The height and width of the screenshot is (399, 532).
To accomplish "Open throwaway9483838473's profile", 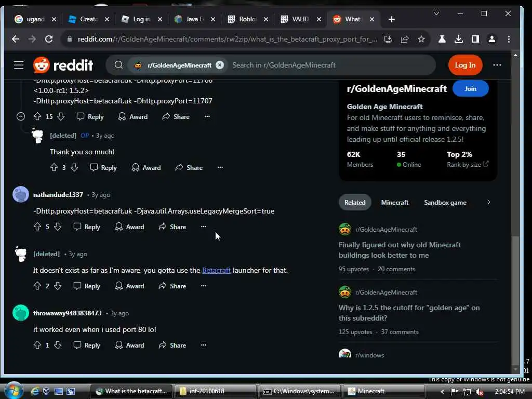I will (67, 313).
